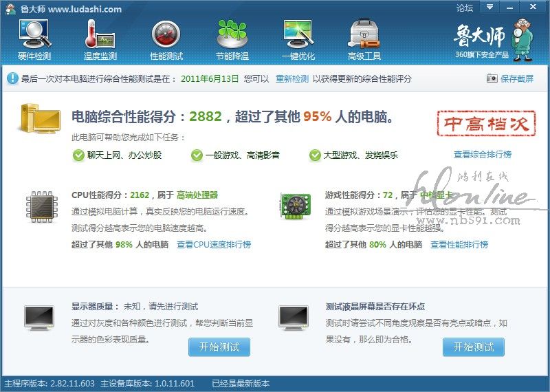Screen dimensions: 550x392
Task: Click the yellow computer score icon
Action: 39,118
